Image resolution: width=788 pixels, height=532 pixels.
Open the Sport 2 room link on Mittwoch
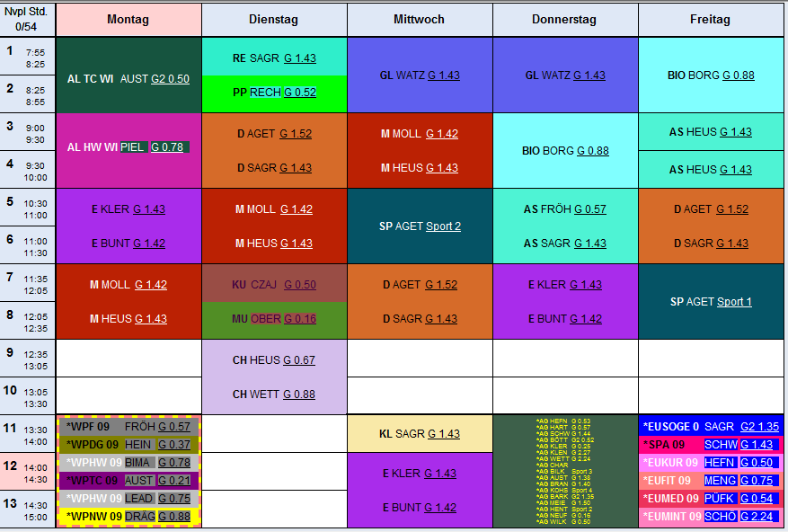point(443,226)
